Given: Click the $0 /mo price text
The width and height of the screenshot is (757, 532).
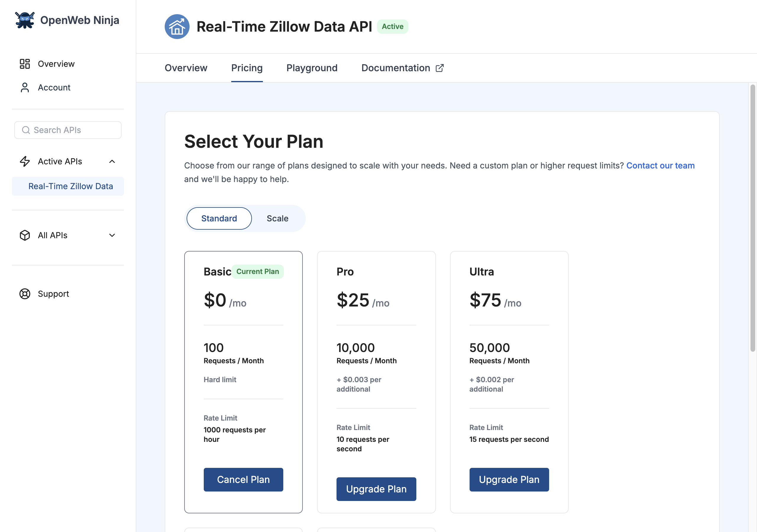Looking at the screenshot, I should pyautogui.click(x=225, y=300).
